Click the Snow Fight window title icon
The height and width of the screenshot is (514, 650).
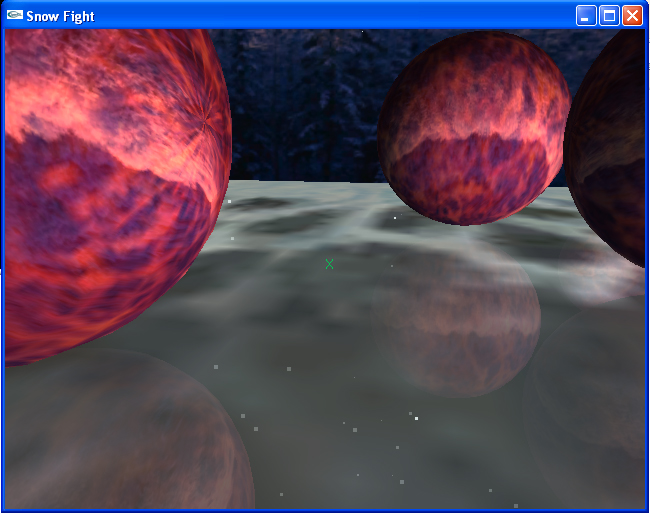click(x=15, y=15)
